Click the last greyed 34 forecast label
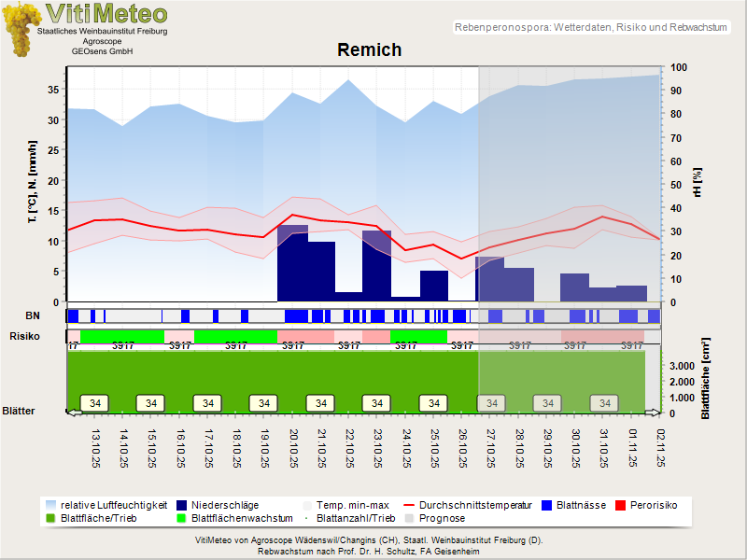This screenshot has height=560, width=747. (606, 403)
